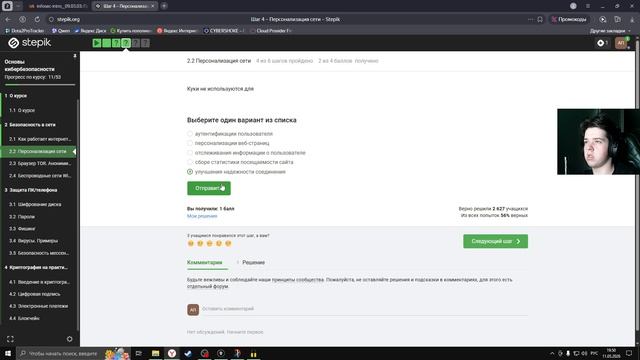
Task: Click the bookmark icon in address bar
Action: [x=540, y=19]
